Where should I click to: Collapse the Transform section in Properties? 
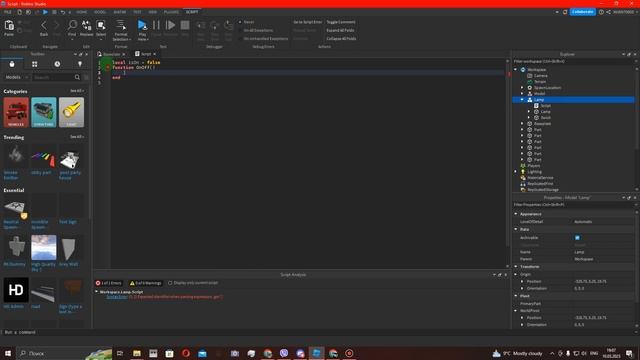(x=516, y=267)
